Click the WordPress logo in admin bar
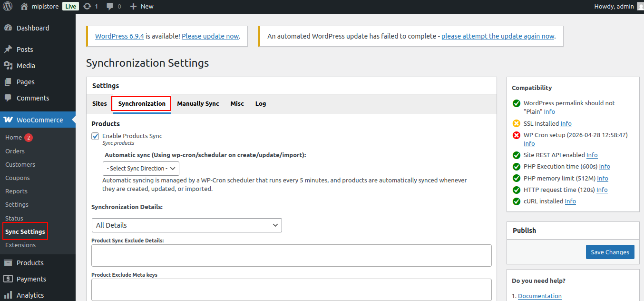The width and height of the screenshot is (644, 301). 8,6
